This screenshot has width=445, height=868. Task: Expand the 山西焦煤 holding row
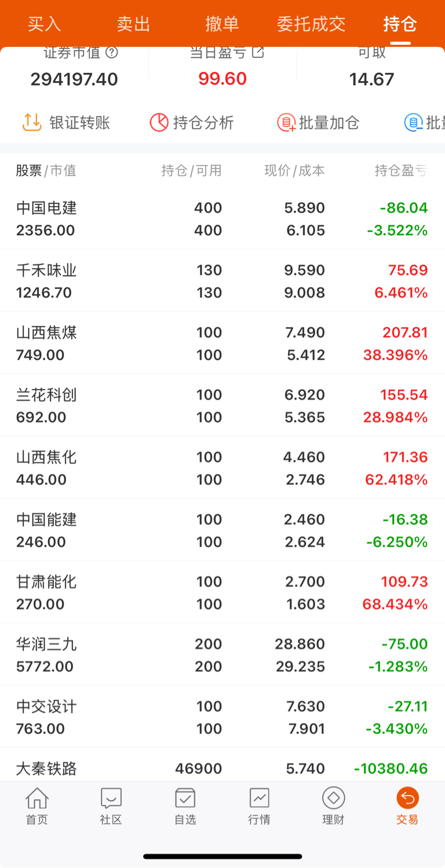pyautogui.click(x=222, y=343)
